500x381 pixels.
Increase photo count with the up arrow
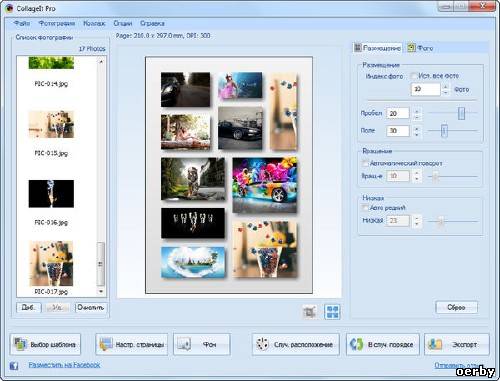click(x=446, y=87)
